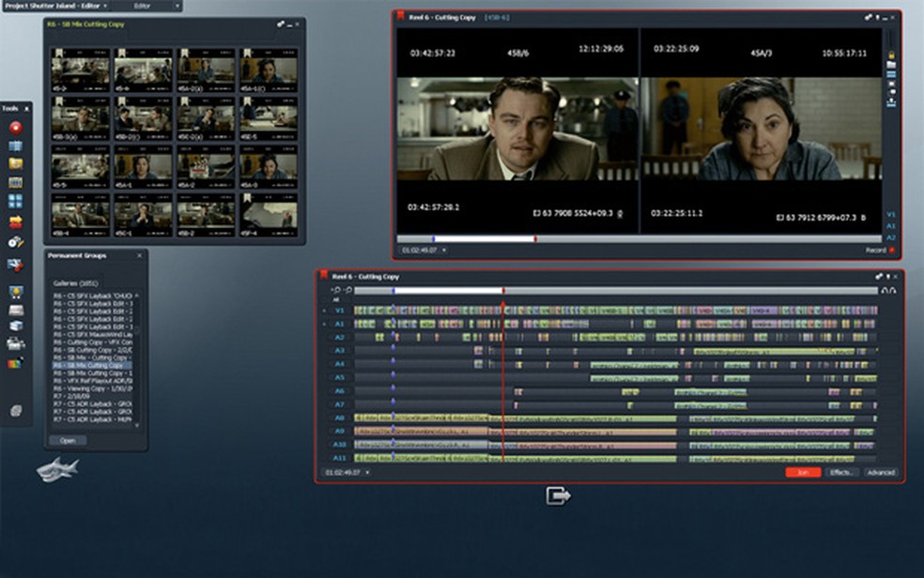The width and height of the screenshot is (924, 578).
Task: Click the timeline overview scroll bar
Action: (x=616, y=291)
